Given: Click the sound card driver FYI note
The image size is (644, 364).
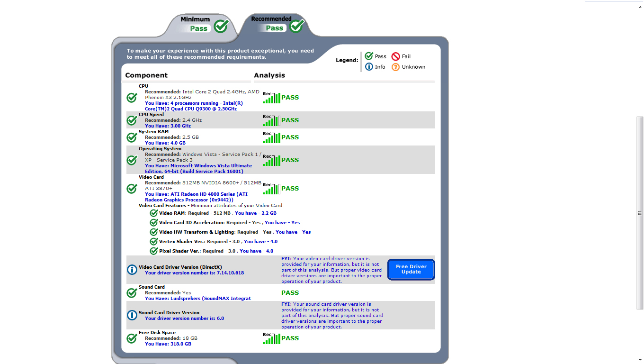Looking at the screenshot, I should coord(332,316).
